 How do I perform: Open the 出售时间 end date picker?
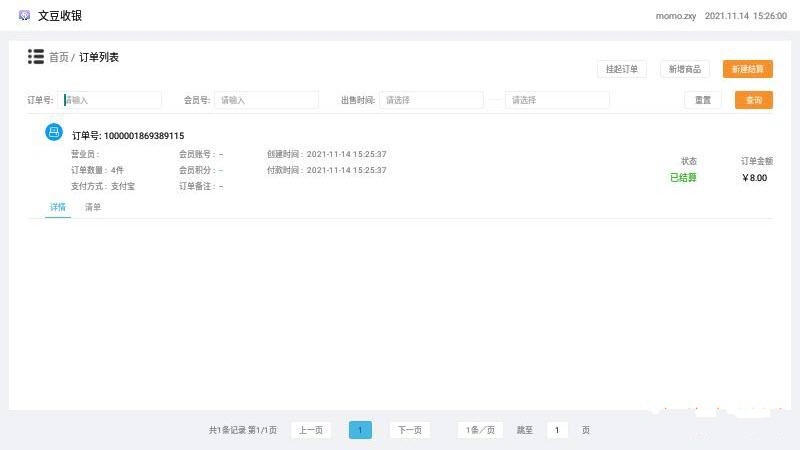(557, 100)
